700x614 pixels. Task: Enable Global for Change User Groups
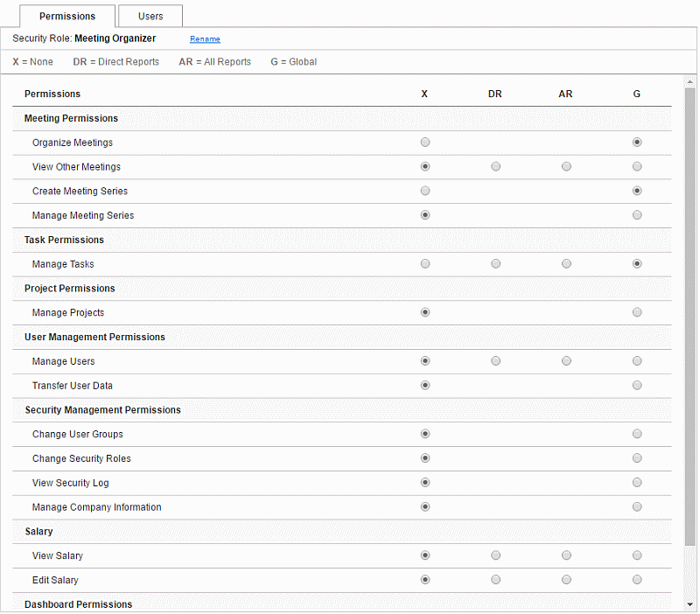(637, 434)
